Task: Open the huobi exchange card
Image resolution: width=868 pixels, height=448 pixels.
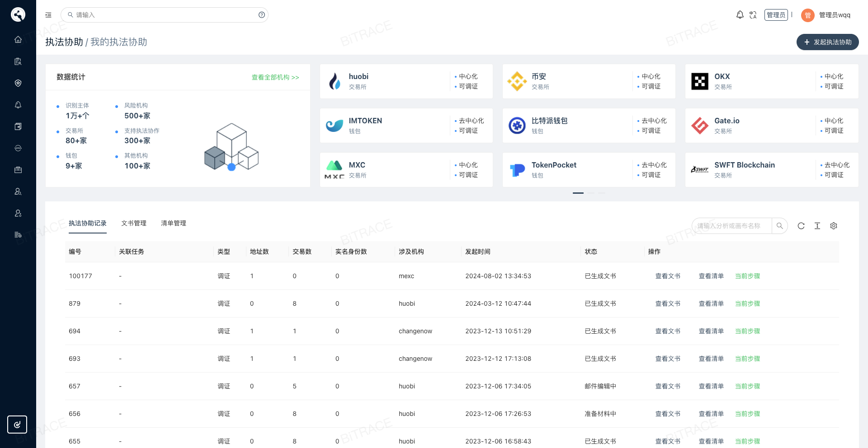Action: tap(406, 81)
